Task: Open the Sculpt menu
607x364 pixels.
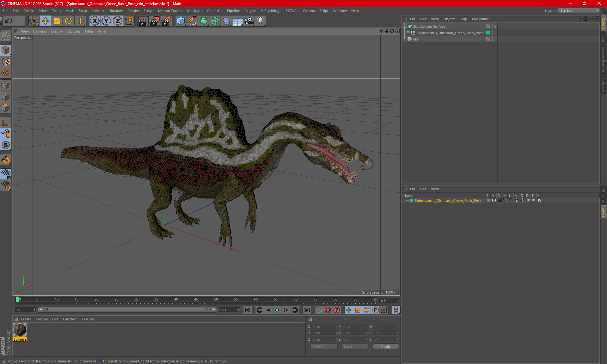Action: [x=148, y=11]
